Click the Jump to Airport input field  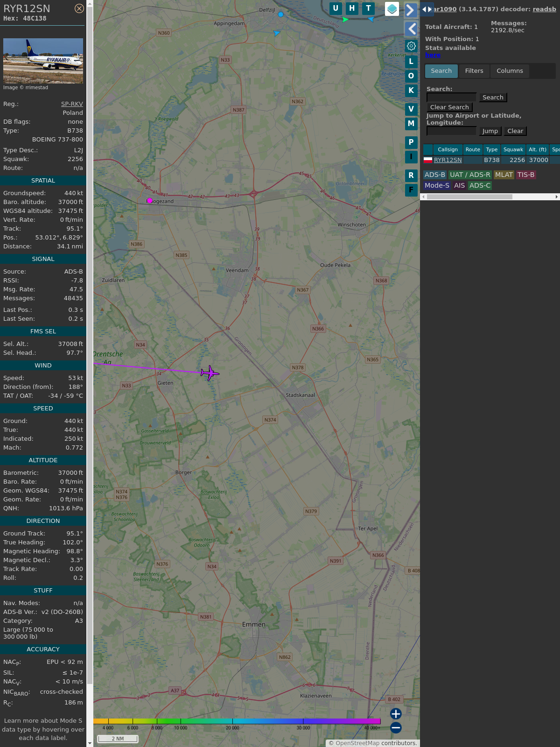451,131
